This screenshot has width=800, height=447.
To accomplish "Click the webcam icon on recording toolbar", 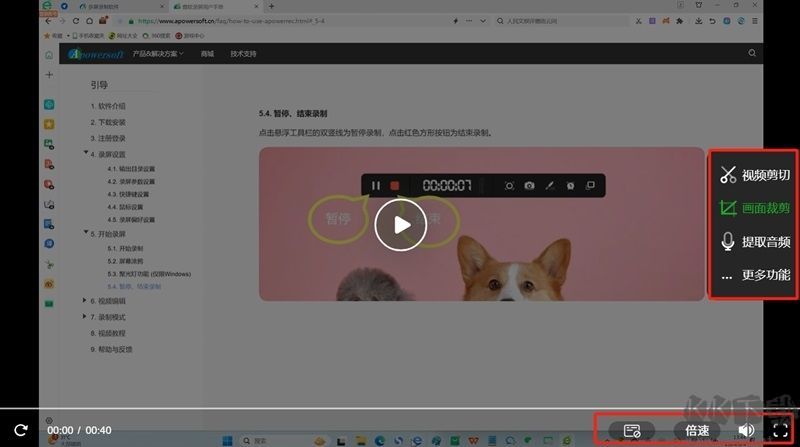I will [570, 186].
